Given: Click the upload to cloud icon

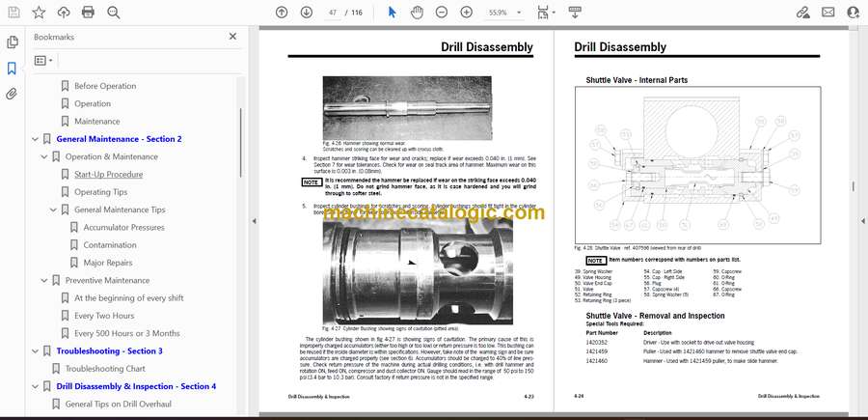Looking at the screenshot, I should click(x=64, y=13).
